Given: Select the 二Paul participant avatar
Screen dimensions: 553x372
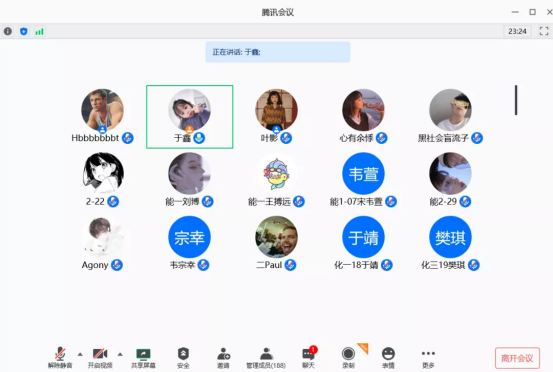Looking at the screenshot, I should click(276, 237).
